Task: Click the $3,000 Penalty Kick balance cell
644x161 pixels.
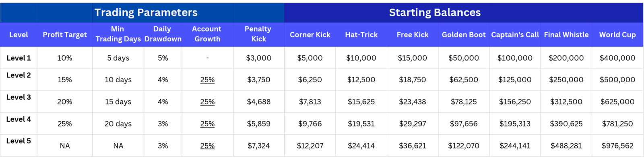Action: tap(258, 58)
